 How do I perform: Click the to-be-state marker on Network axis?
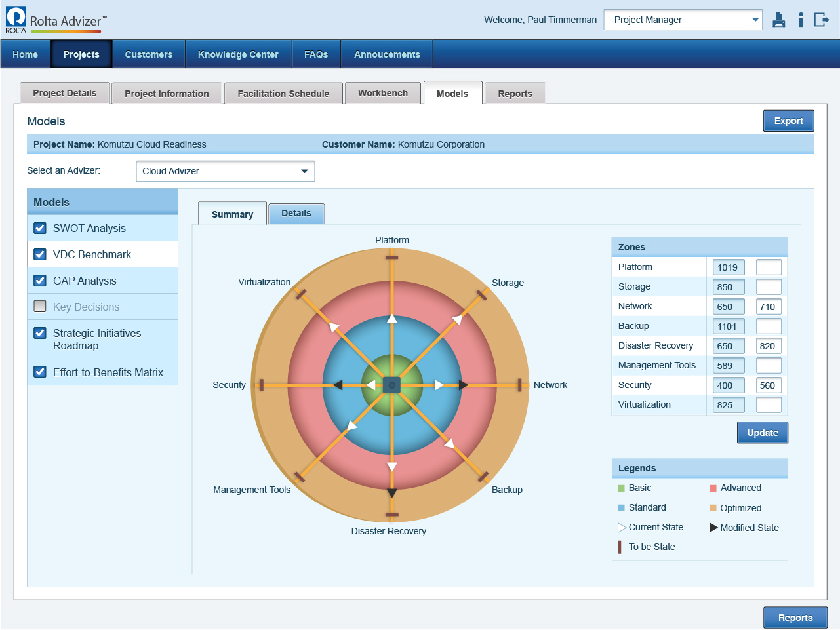click(519, 385)
